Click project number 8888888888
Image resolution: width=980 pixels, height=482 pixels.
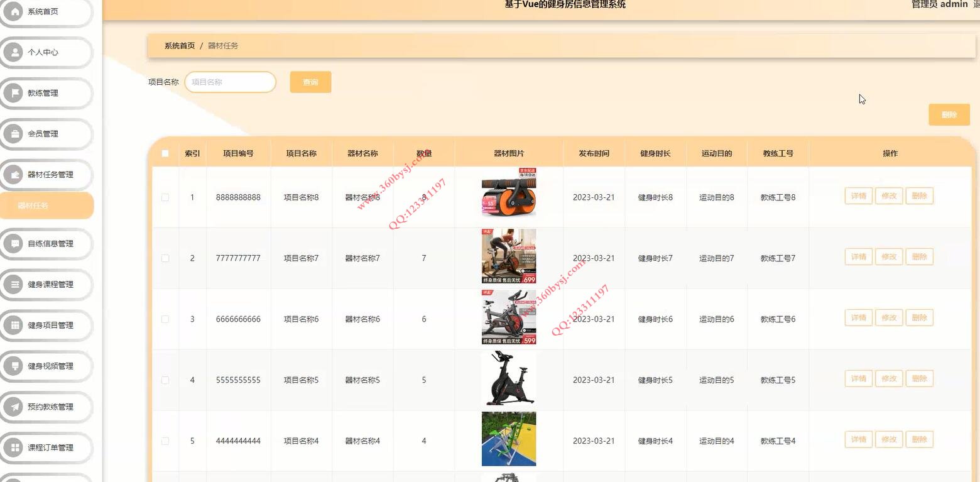(238, 197)
